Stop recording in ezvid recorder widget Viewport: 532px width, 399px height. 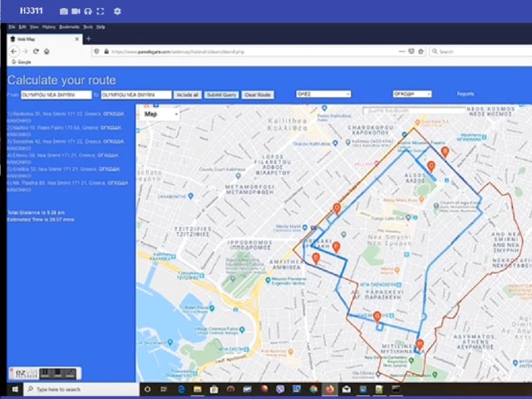pos(57,373)
